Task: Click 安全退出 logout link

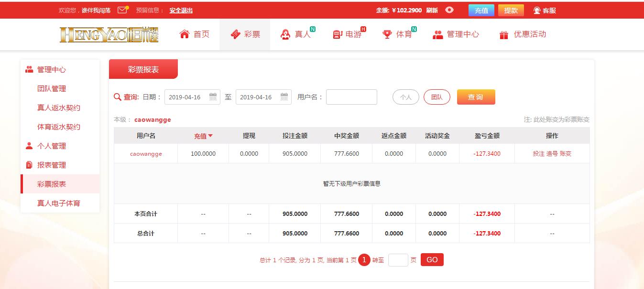Action: point(181,10)
